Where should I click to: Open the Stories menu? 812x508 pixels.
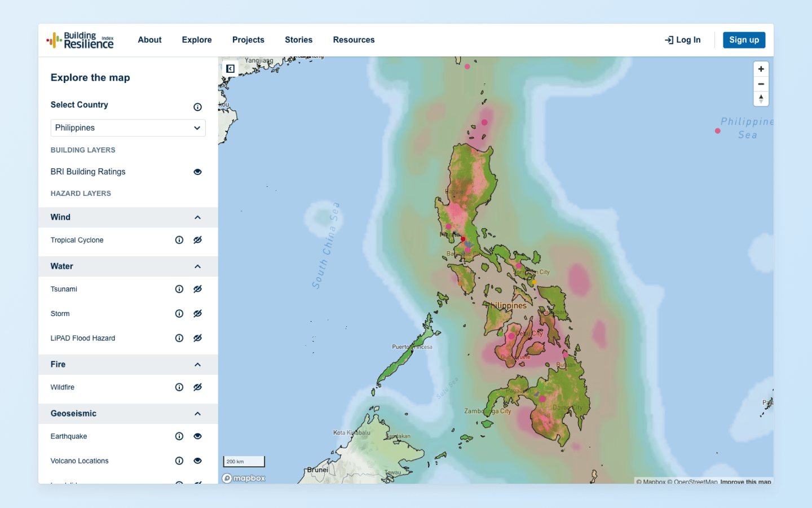coord(298,40)
